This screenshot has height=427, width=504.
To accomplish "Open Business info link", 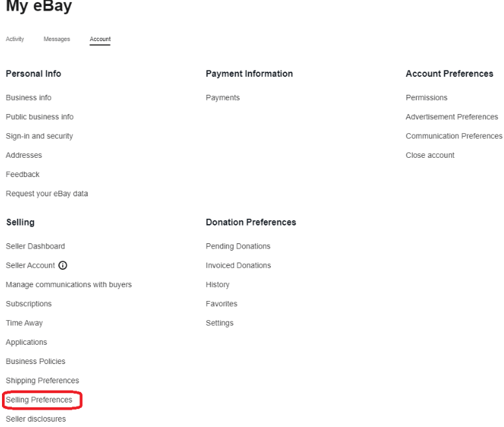I will tap(28, 97).
